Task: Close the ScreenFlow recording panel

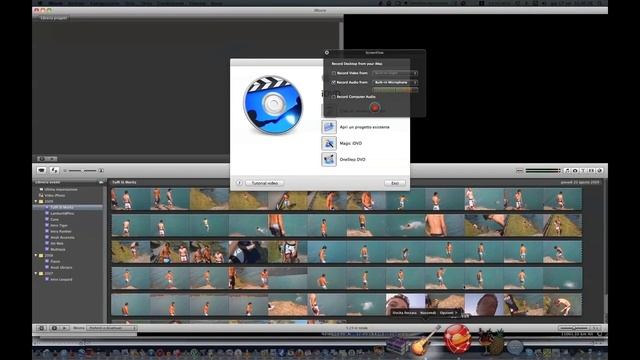Action: point(327,53)
